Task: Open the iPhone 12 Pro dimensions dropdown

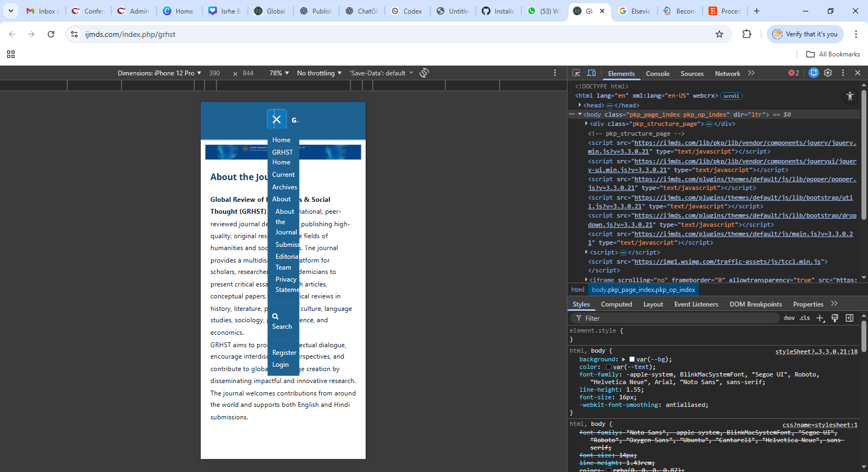Action: 159,73
